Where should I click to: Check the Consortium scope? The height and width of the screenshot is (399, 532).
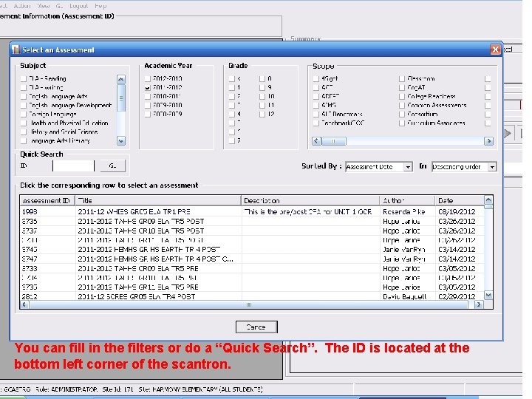(x=402, y=114)
